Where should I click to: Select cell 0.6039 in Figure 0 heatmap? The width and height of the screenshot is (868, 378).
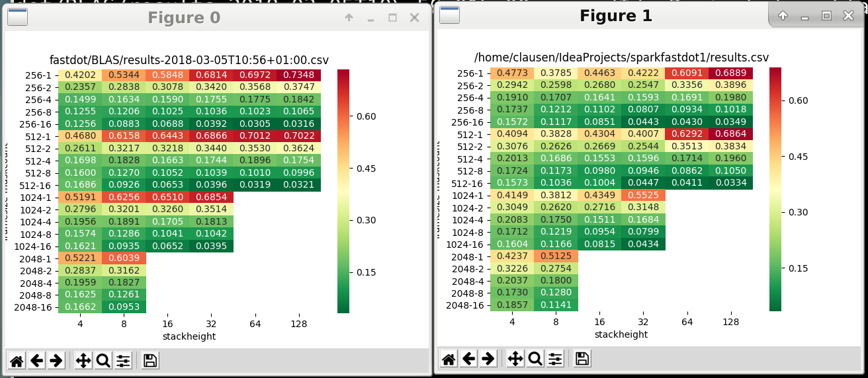[124, 258]
